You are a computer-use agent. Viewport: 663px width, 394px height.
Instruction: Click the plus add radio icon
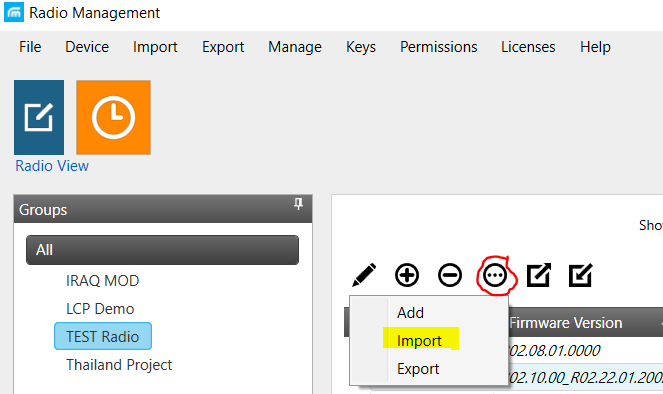407,275
